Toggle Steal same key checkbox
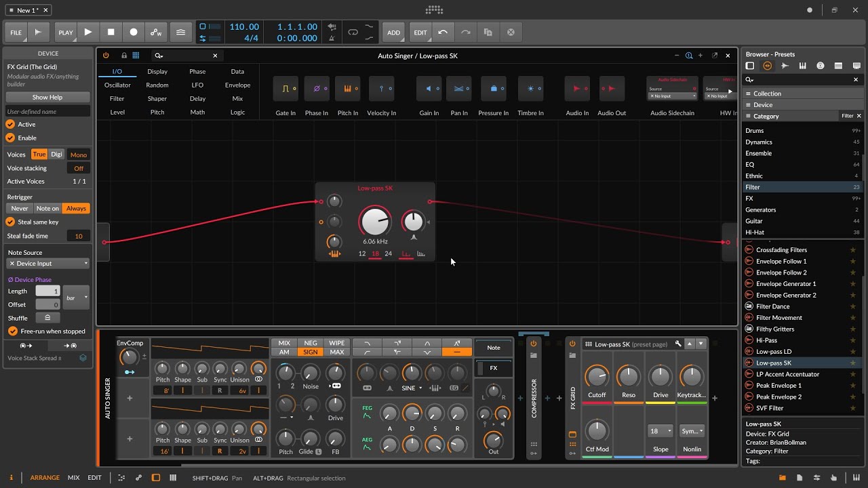Image resolution: width=868 pixels, height=488 pixels. pos(10,222)
